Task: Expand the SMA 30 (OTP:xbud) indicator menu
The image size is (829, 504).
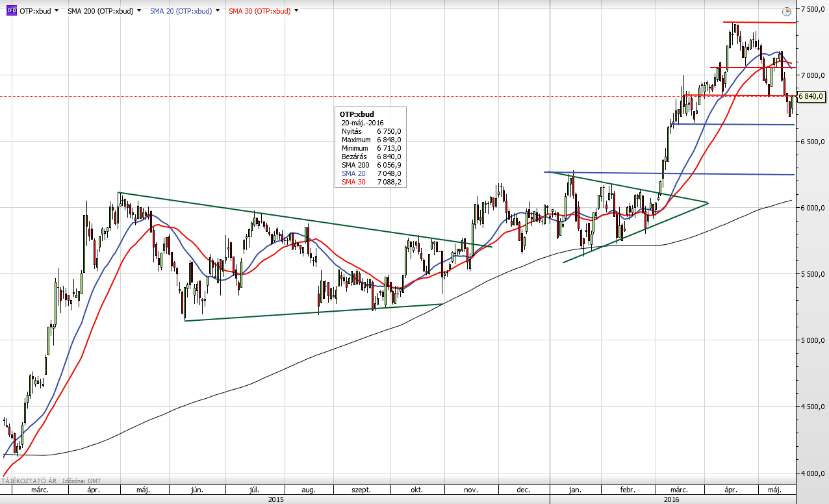Action: 297,11
